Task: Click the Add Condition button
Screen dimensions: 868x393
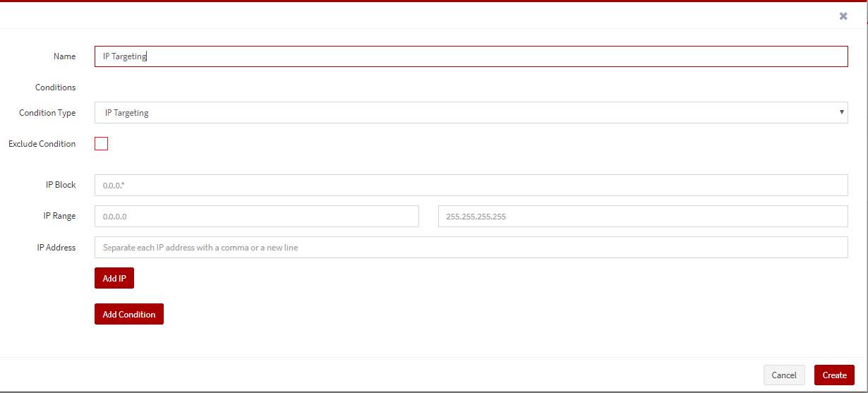Action: click(129, 315)
